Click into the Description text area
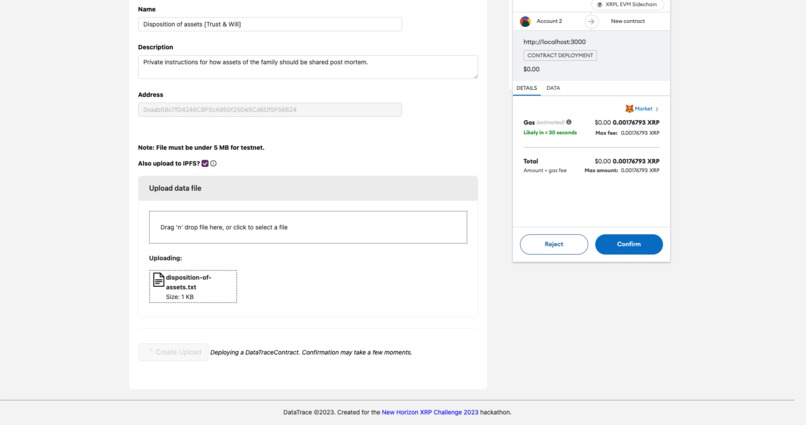Screen dimensions: 806x425 point(308,67)
